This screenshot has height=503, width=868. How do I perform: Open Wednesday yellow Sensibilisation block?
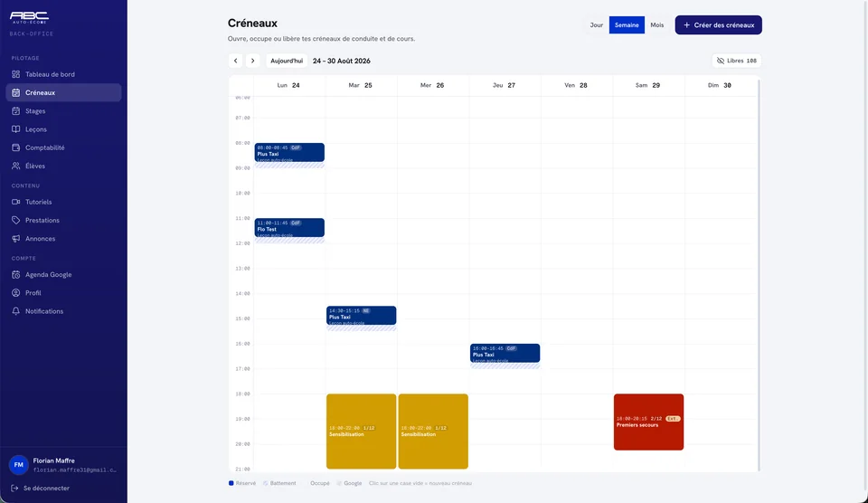coord(433,431)
